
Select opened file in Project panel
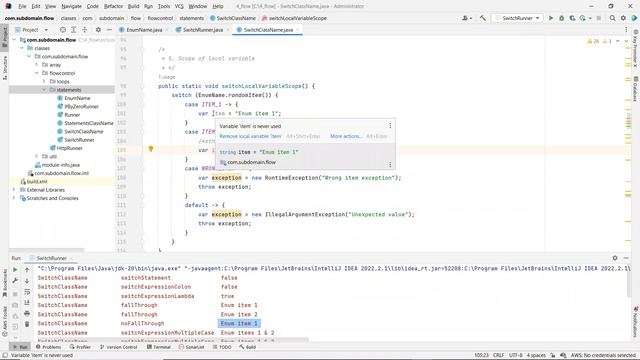(x=62, y=30)
